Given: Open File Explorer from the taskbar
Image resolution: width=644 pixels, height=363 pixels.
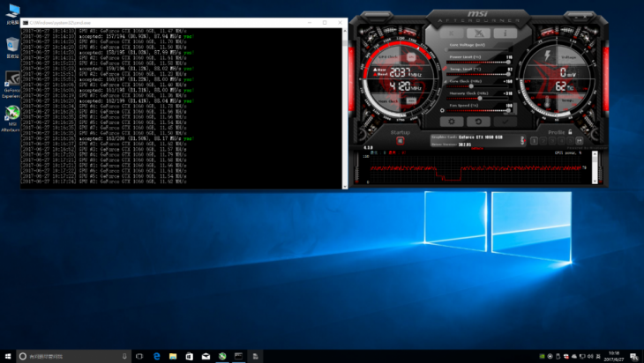Looking at the screenshot, I should click(x=173, y=356).
